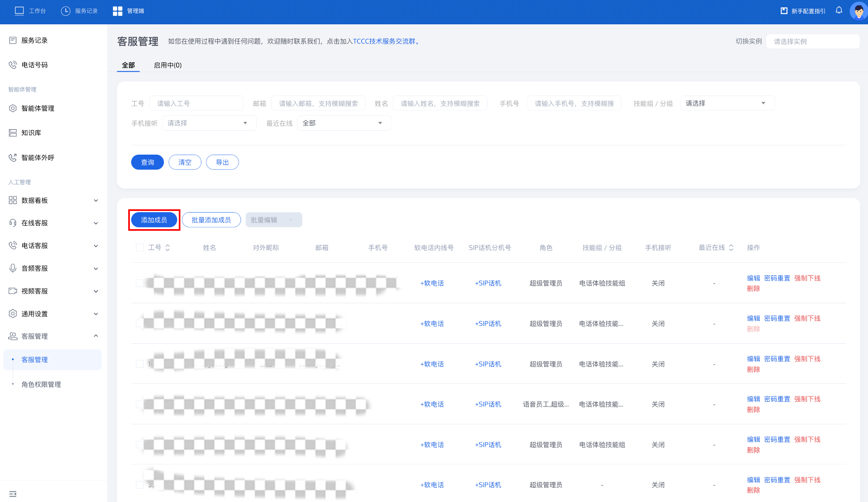Tick the select-all checkbox beside 工号 header
Image resolution: width=868 pixels, height=502 pixels.
(x=140, y=247)
